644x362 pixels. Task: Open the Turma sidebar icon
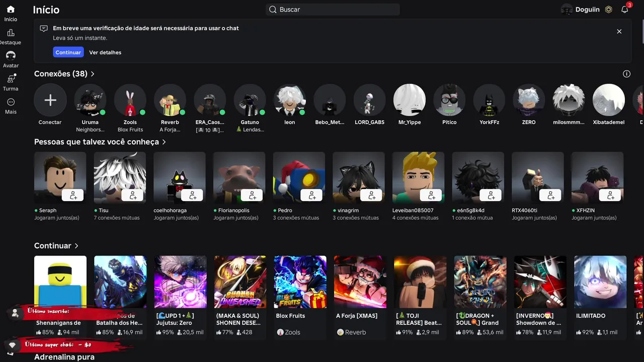(x=11, y=79)
